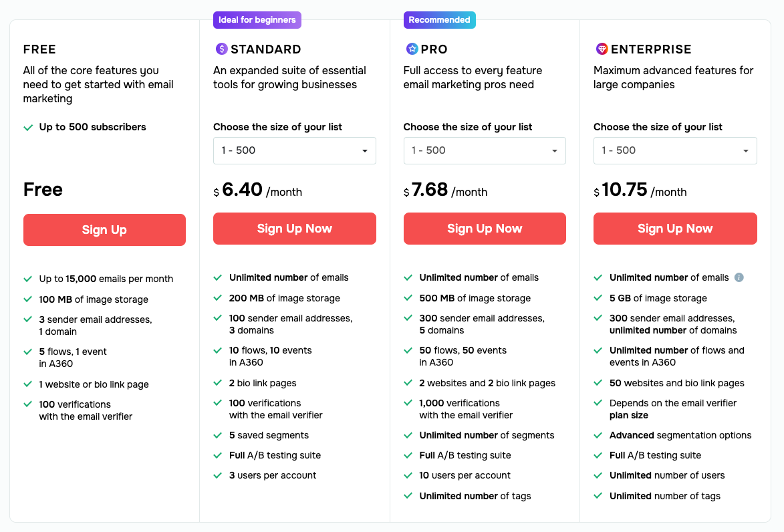The image size is (784, 532).
Task: Click info icon beside Enterprise unlimited emails
Action: pyautogui.click(x=739, y=277)
